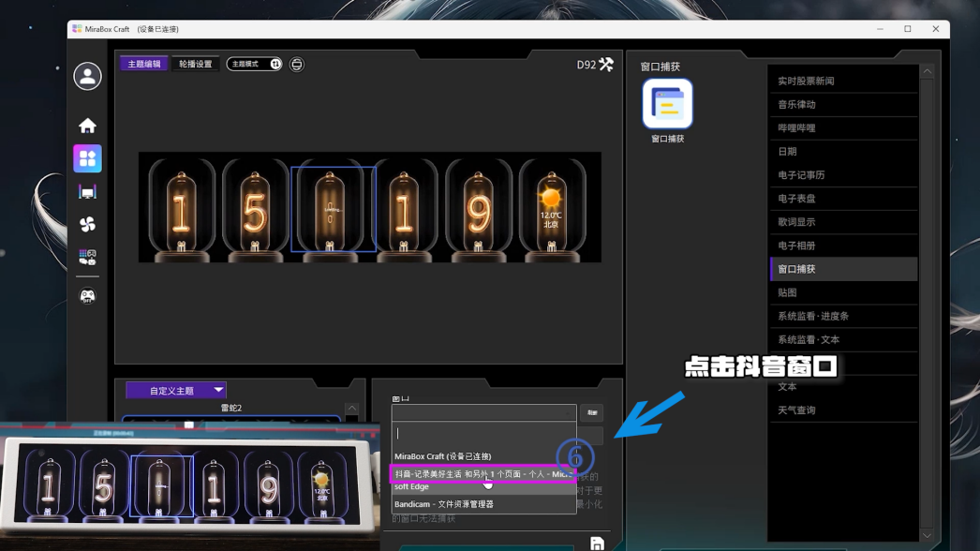Select 哔哩哔哩 in the widget list
This screenshot has width=980, height=551.
point(844,128)
